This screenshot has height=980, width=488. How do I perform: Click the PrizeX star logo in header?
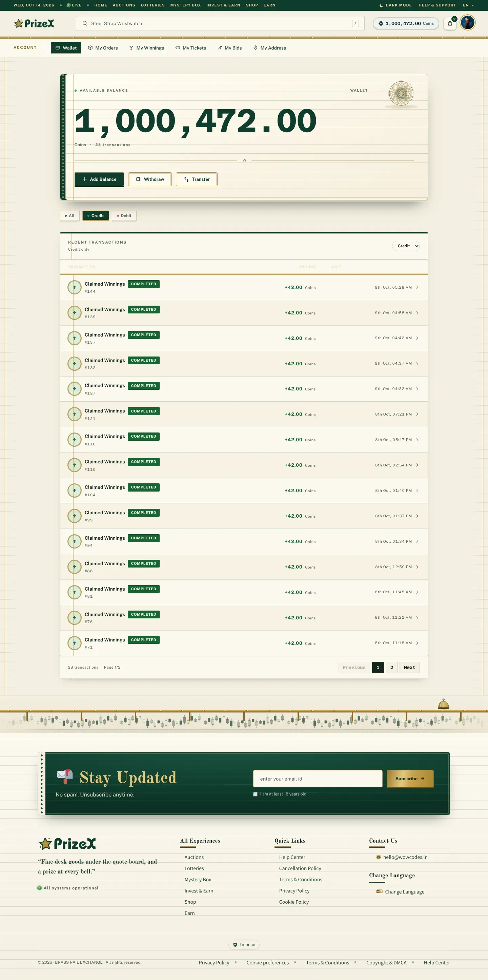[34, 24]
